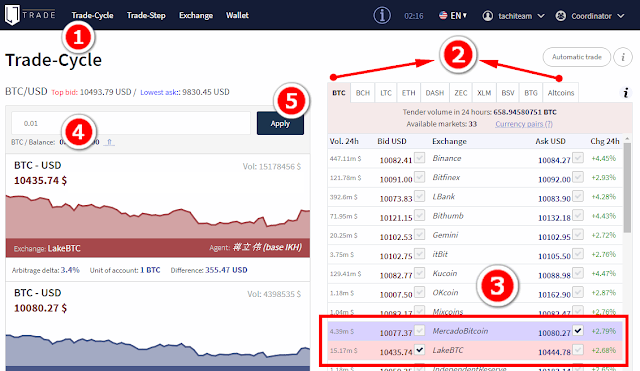Click the Automatic trade button
640x371 pixels.
pyautogui.click(x=577, y=57)
